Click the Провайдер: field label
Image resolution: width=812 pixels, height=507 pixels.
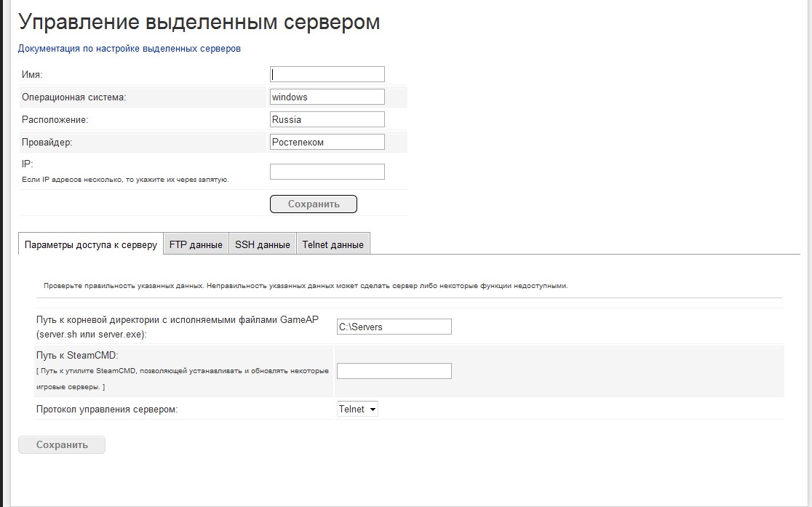point(47,142)
